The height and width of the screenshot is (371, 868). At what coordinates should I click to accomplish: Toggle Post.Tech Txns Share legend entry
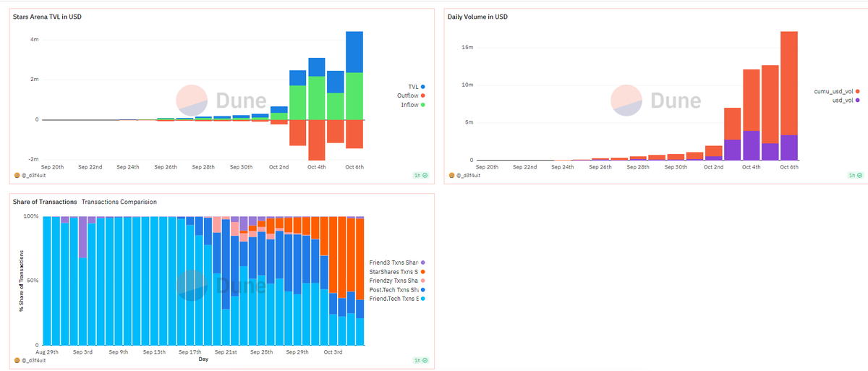pyautogui.click(x=397, y=289)
